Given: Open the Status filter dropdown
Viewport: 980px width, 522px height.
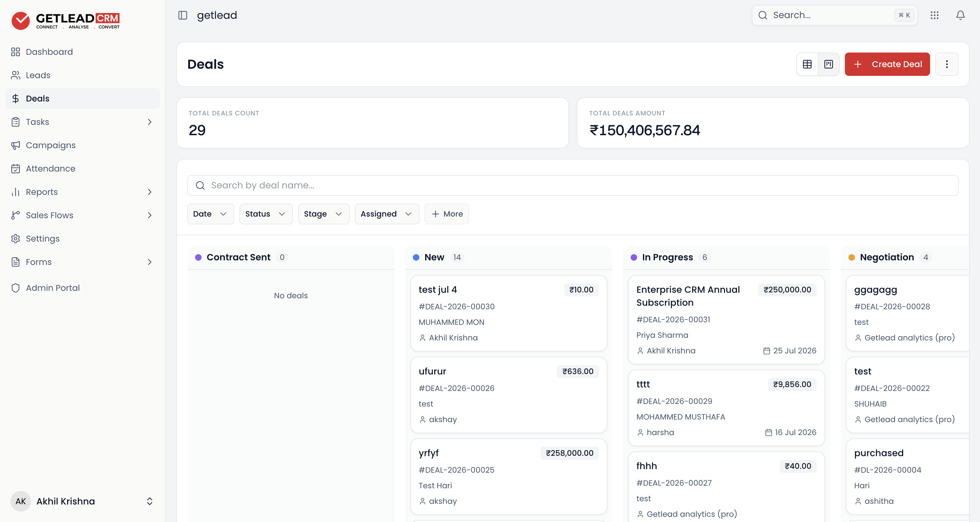Looking at the screenshot, I should [266, 214].
